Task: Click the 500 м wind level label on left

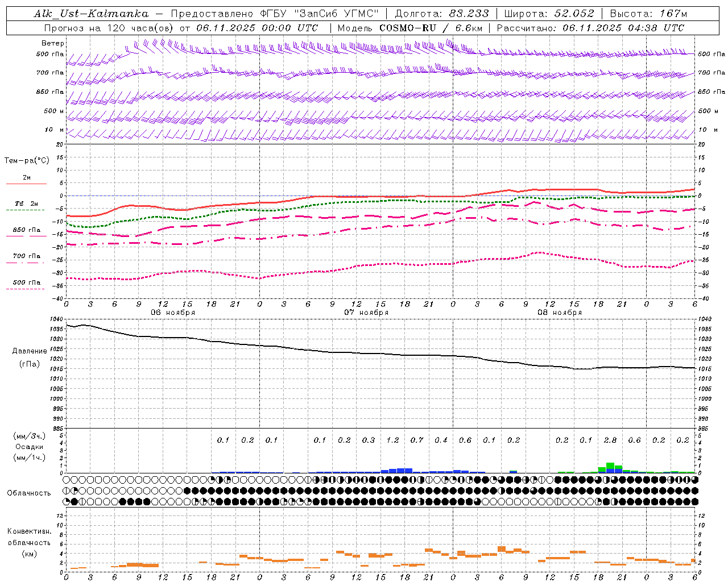Action: click(54, 111)
